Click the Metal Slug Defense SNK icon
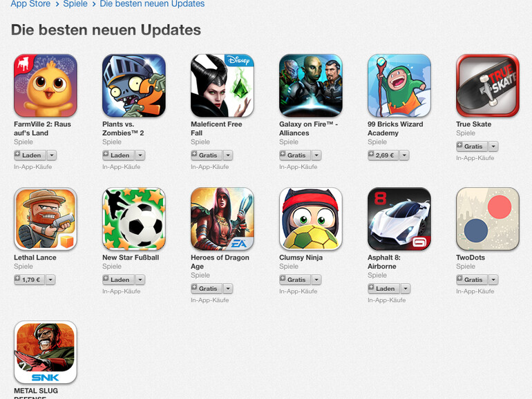Viewport: 532px width, 399px height. (x=46, y=352)
